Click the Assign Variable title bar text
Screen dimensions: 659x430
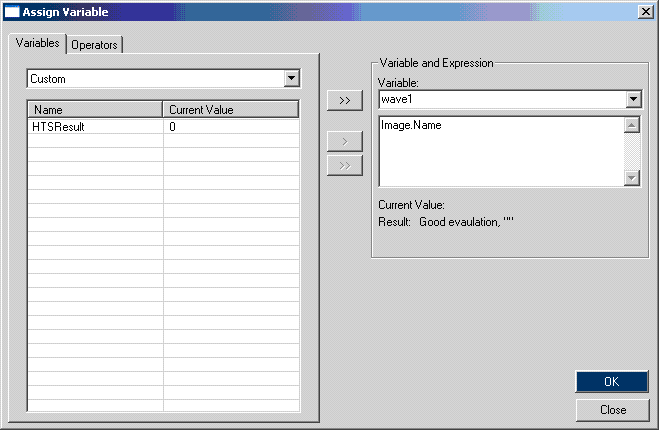coord(66,12)
